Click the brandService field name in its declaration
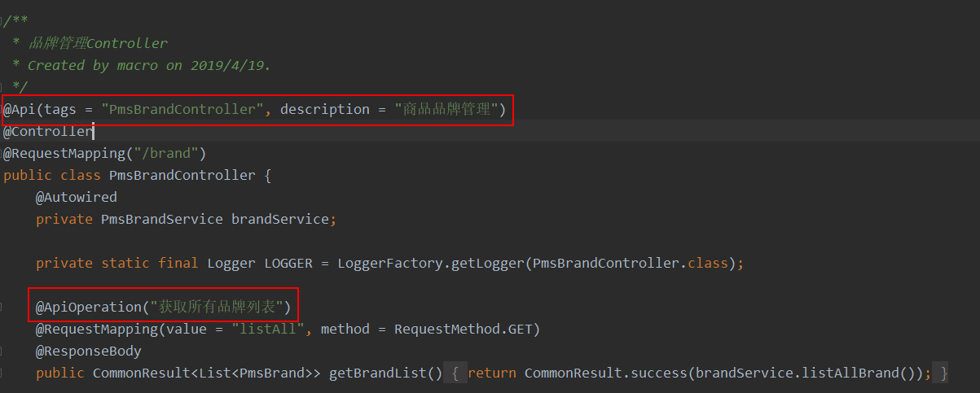The image size is (980, 393). 279,219
